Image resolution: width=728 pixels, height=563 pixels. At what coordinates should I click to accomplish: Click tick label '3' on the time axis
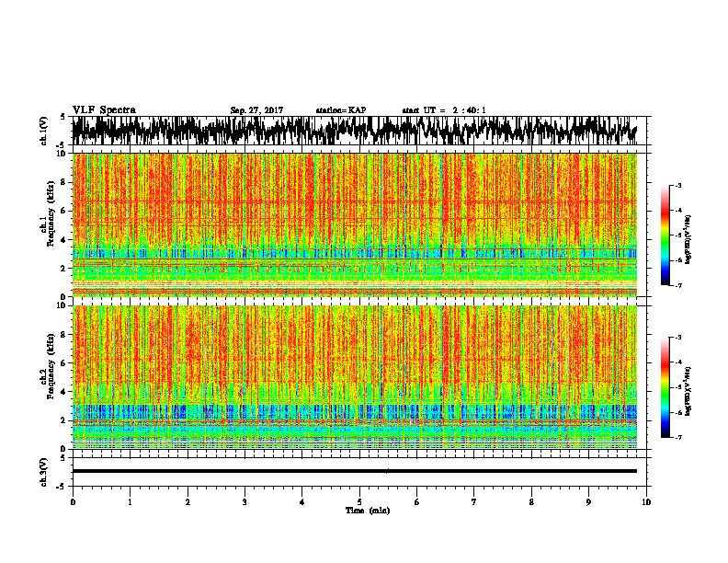point(245,502)
